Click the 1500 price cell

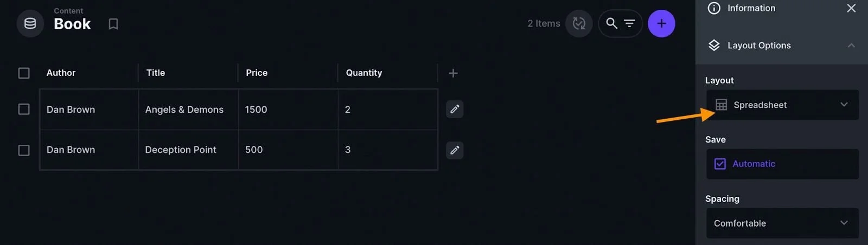(256, 109)
